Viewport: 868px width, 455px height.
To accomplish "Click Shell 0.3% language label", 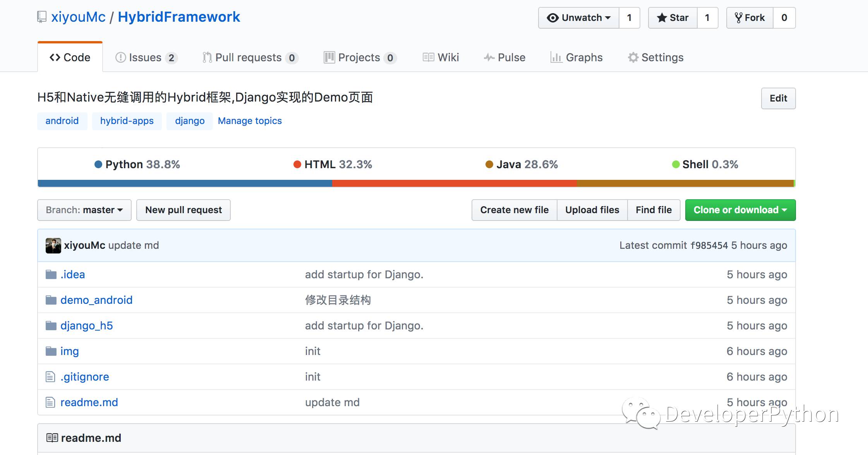I will point(705,164).
